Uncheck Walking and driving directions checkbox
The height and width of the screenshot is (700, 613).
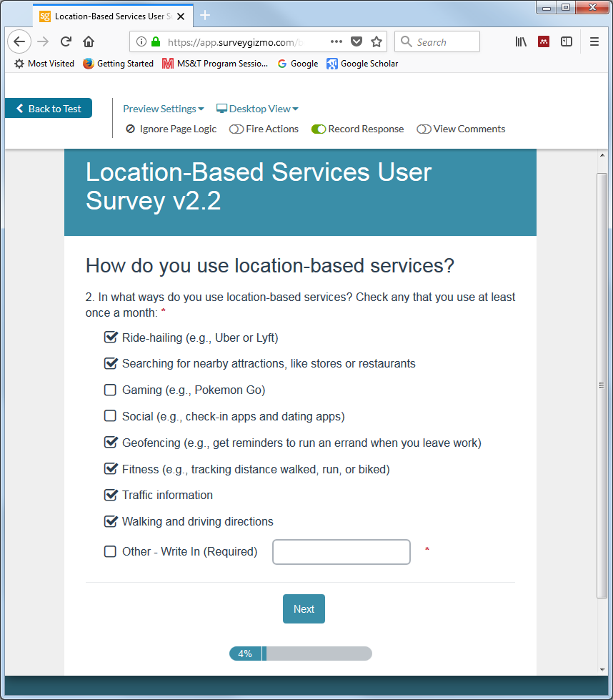[110, 521]
